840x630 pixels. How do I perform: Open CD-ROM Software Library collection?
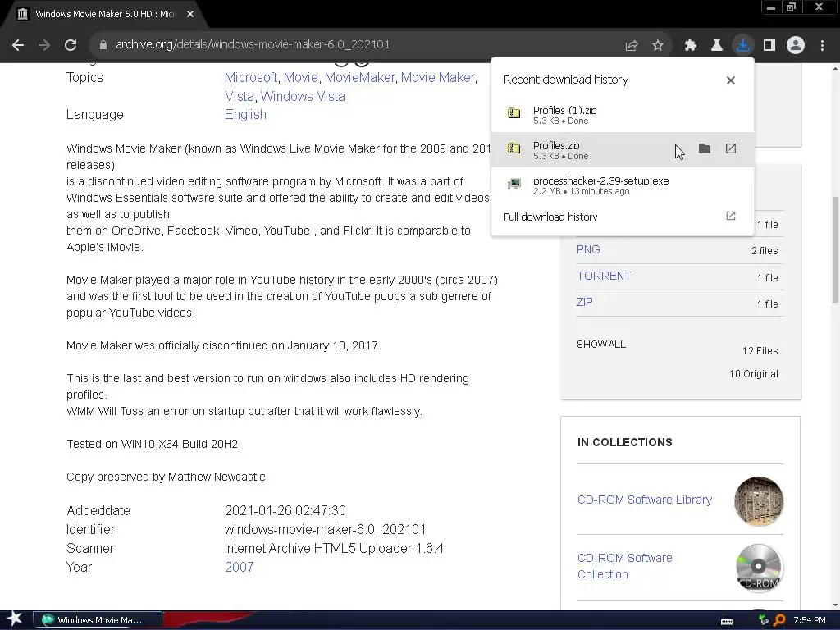point(645,500)
